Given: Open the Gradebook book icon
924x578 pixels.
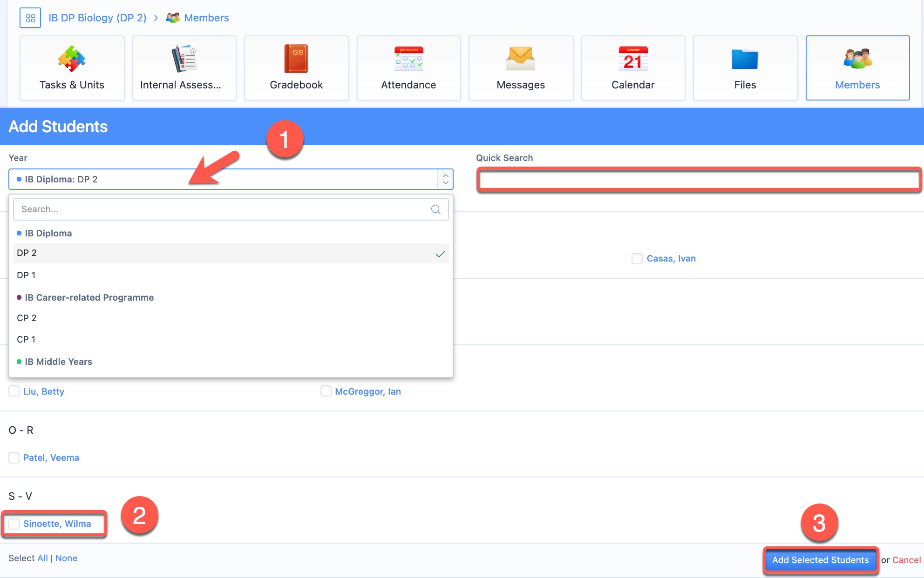Looking at the screenshot, I should 296,59.
